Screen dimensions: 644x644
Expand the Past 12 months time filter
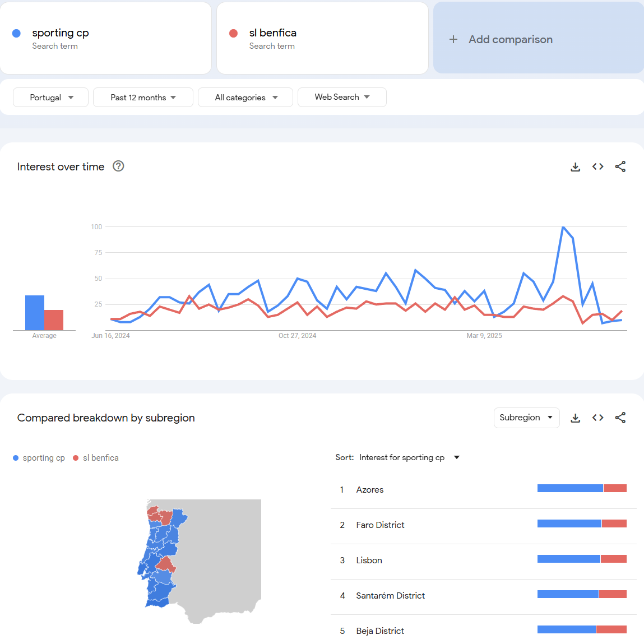tap(143, 98)
